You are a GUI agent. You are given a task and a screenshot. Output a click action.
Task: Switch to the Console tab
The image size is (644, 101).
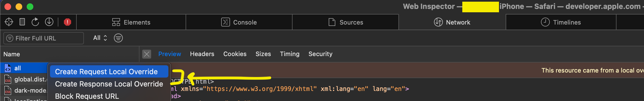tap(239, 22)
